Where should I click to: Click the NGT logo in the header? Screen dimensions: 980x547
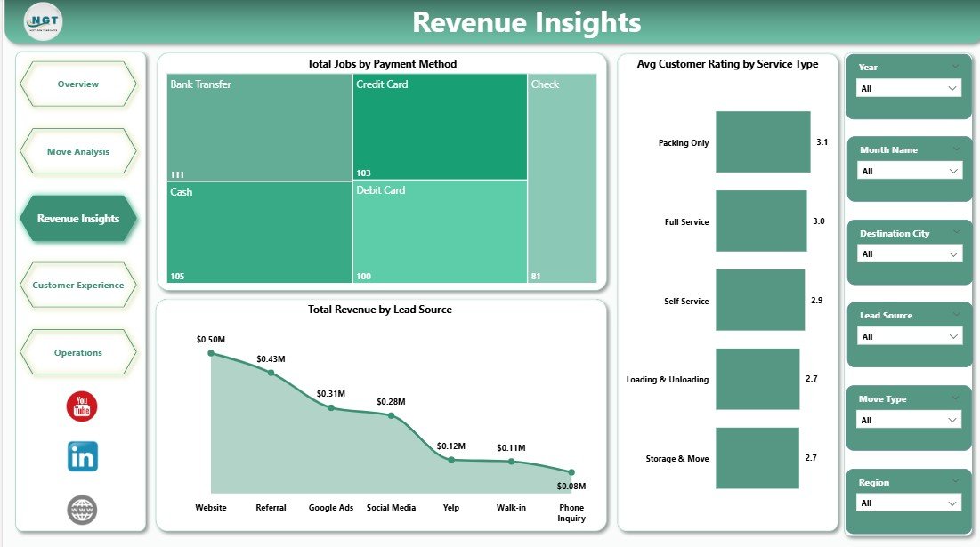pyautogui.click(x=43, y=22)
